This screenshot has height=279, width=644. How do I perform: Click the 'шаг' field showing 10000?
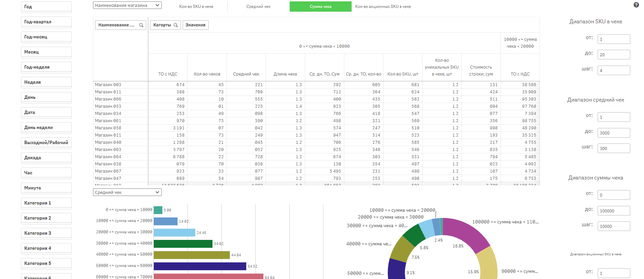click(614, 226)
